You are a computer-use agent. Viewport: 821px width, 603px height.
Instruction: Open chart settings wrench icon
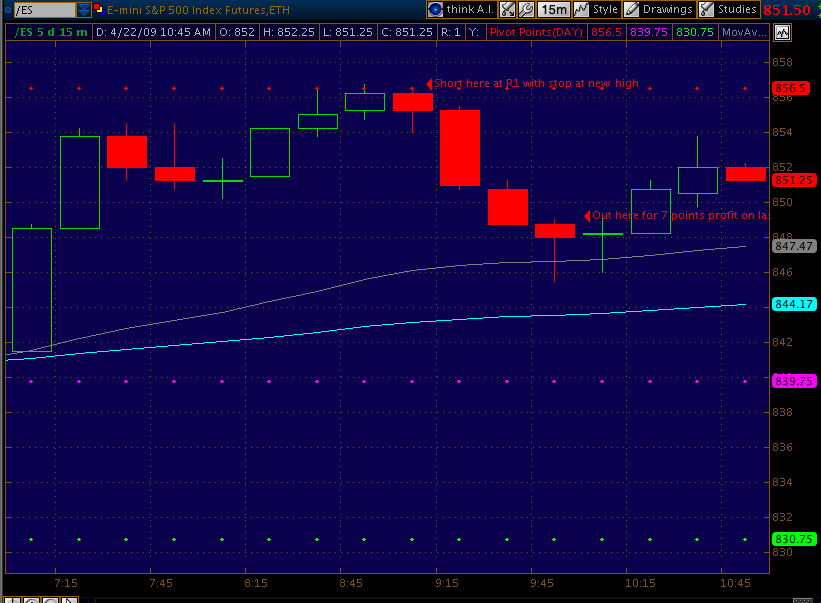click(526, 9)
